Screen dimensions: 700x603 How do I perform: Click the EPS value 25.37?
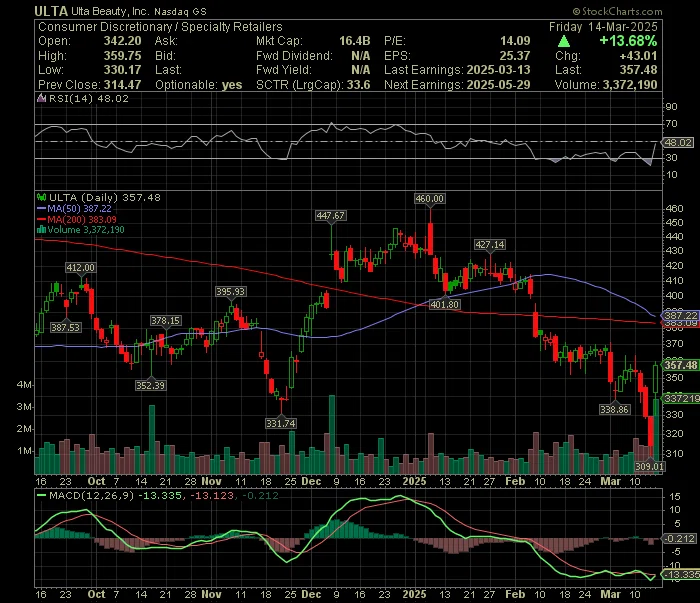click(515, 56)
